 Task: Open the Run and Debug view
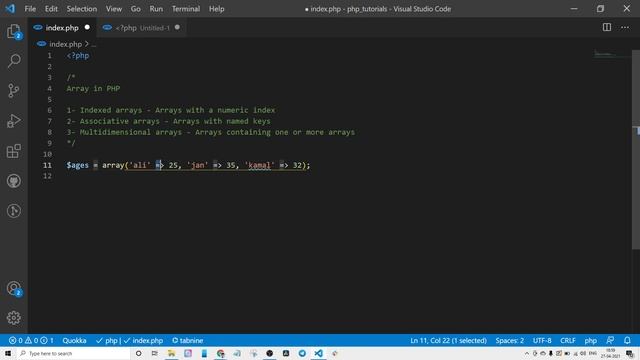pos(13,121)
